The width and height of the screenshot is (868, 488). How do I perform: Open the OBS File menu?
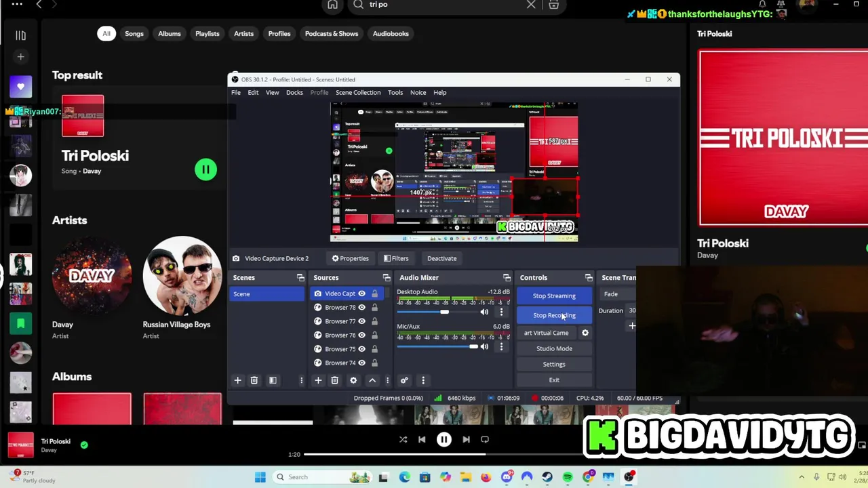click(236, 93)
